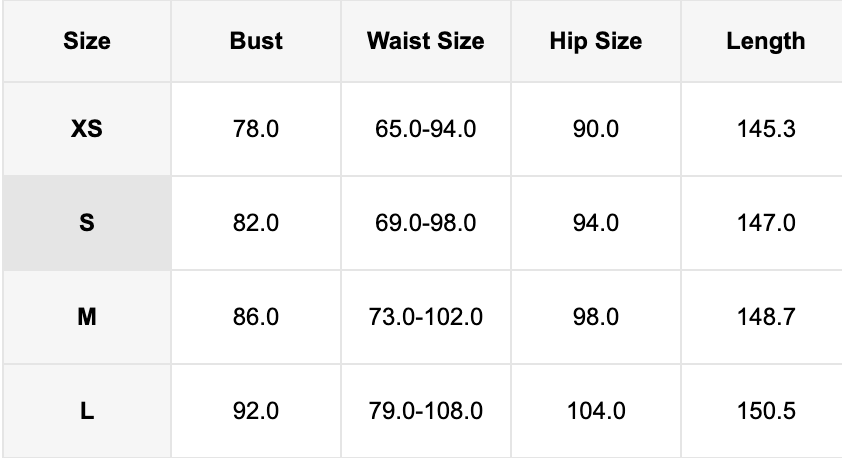This screenshot has width=844, height=458.
Task: Select length value 147.0
Action: point(765,223)
